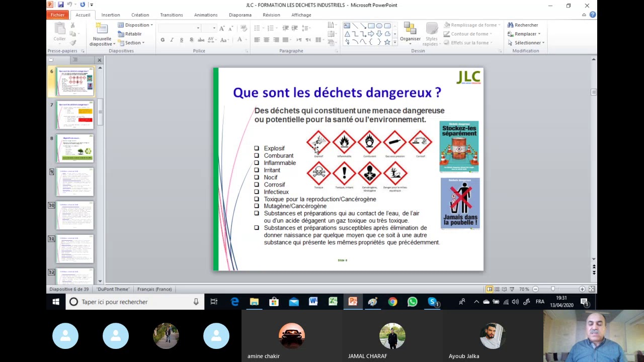
Task: Click the Undo arrow in quick access toolbar
Action: tap(69, 5)
